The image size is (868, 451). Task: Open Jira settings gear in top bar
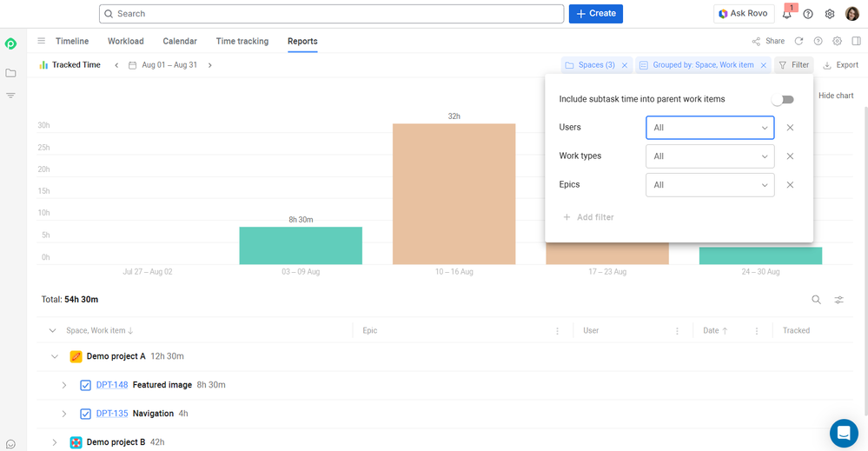point(830,14)
